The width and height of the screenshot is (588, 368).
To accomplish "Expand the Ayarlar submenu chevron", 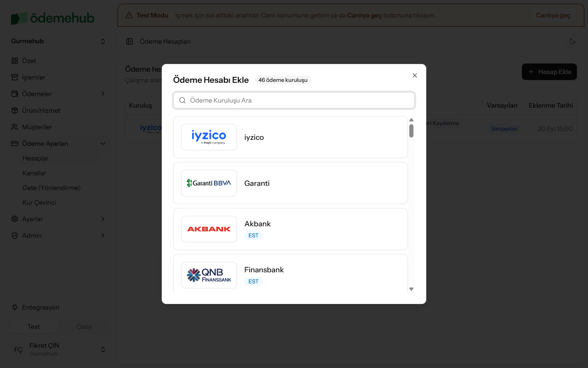I will [103, 219].
